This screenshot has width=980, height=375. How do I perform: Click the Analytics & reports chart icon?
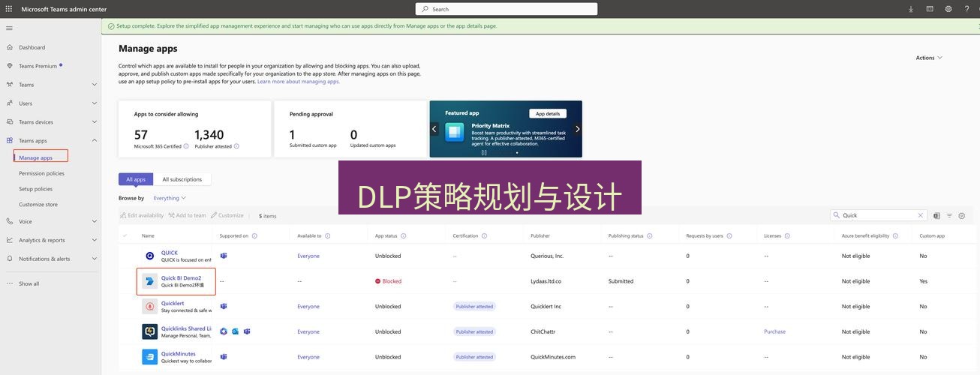(x=9, y=240)
